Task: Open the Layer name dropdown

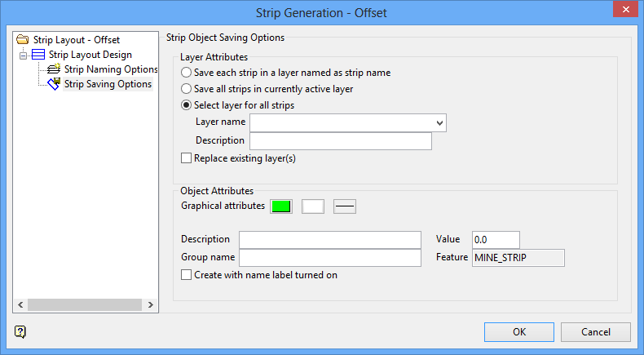Action: (x=440, y=122)
